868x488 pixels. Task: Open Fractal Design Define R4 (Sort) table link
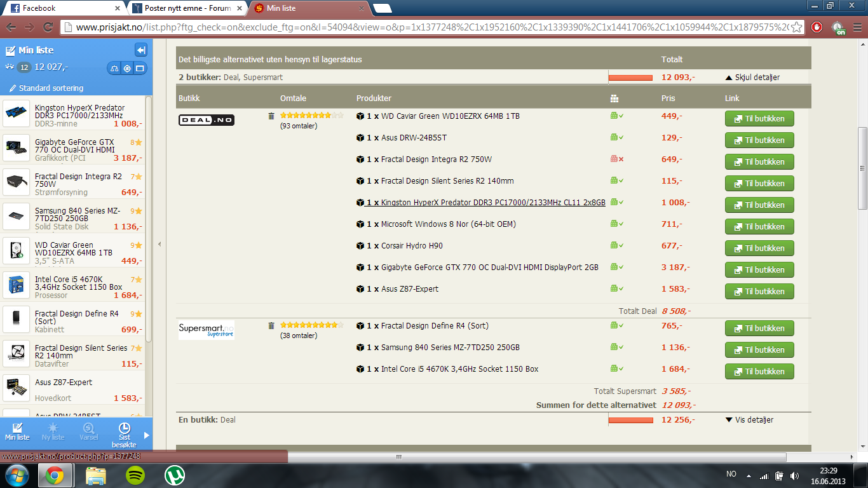coord(435,326)
